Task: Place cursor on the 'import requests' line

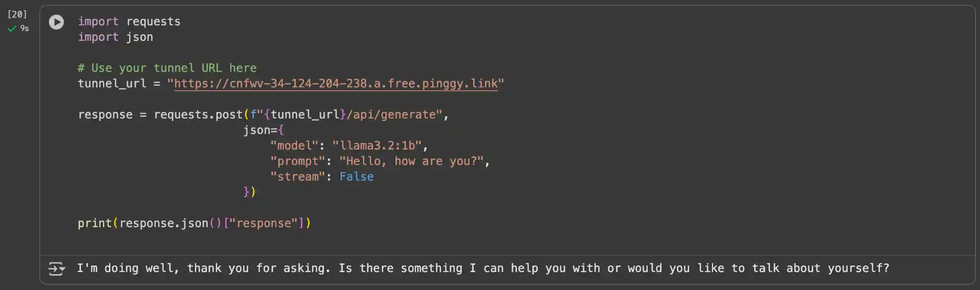Action: click(x=129, y=21)
